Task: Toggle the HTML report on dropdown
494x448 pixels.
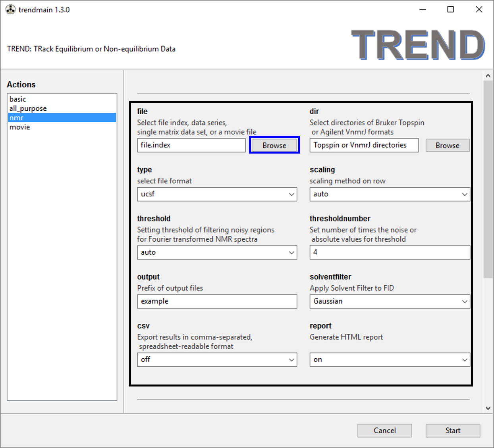Action: (x=389, y=360)
